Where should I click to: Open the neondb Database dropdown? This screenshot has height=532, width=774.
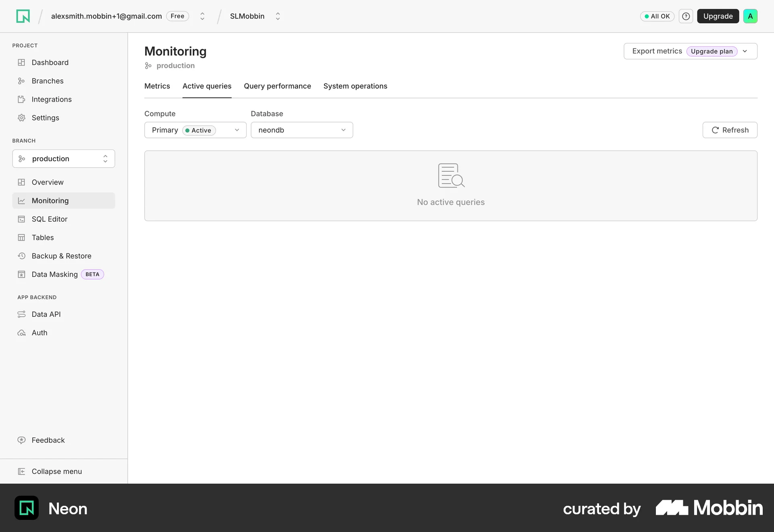pyautogui.click(x=302, y=130)
